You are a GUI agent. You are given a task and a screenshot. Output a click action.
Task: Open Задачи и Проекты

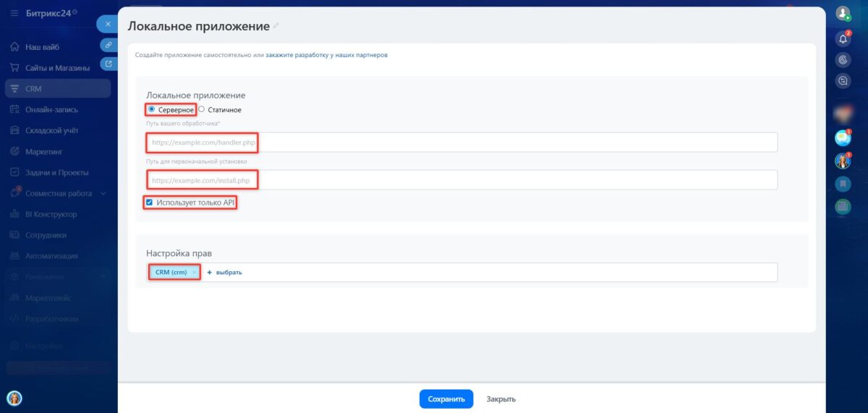pyautogui.click(x=58, y=172)
